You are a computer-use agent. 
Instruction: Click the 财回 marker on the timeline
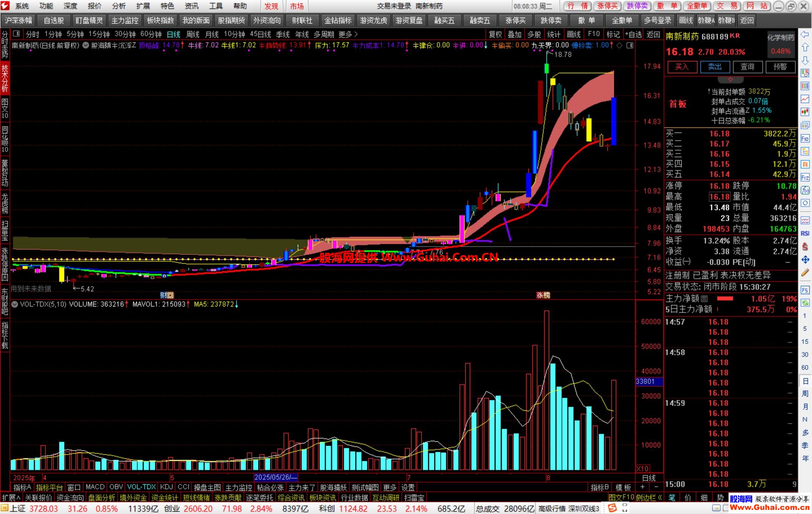[x=167, y=295]
